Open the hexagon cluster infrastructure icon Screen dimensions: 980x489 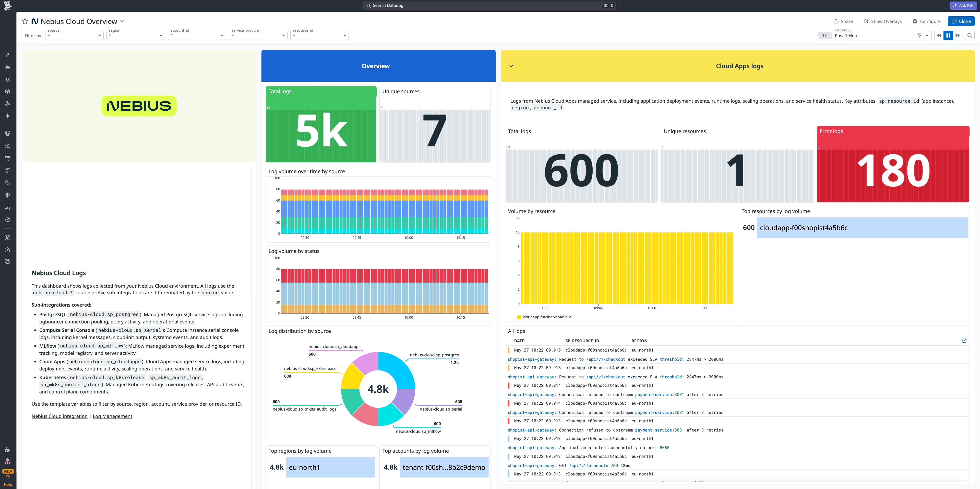click(8, 134)
